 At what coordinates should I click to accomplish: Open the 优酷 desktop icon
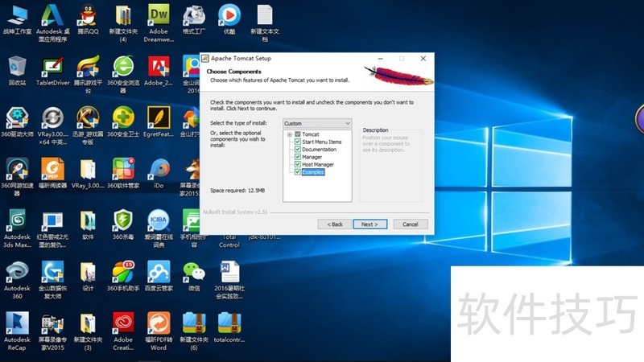(x=229, y=16)
